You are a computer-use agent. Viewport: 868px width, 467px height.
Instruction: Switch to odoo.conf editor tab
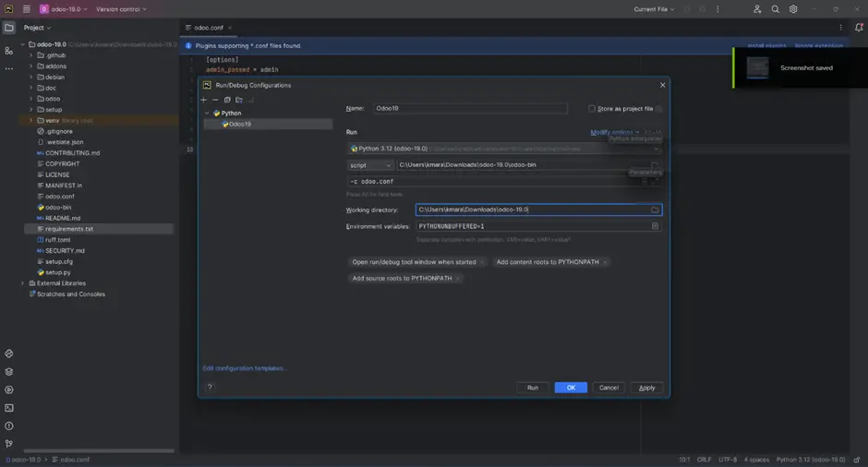click(x=209, y=28)
